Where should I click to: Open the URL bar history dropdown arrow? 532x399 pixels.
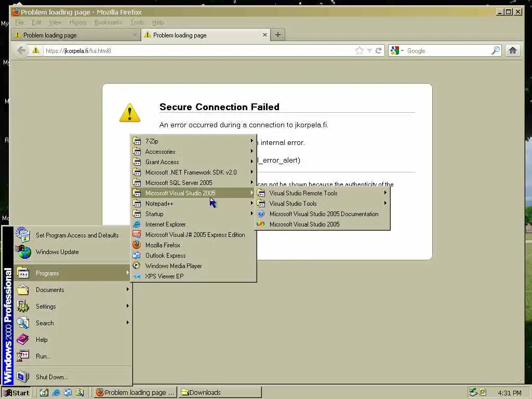pyautogui.click(x=369, y=51)
